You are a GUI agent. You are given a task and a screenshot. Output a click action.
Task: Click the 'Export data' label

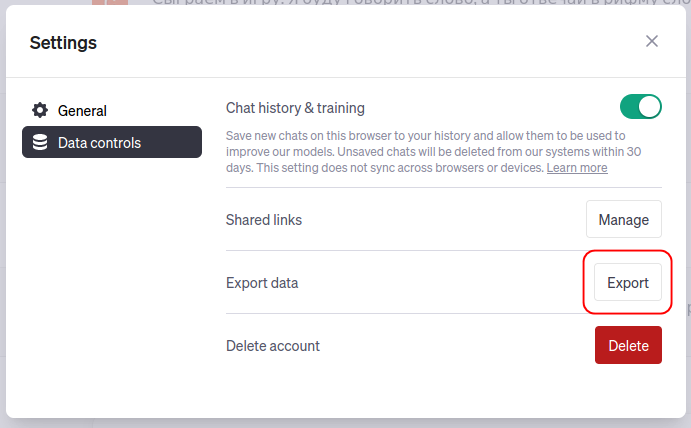click(x=262, y=283)
